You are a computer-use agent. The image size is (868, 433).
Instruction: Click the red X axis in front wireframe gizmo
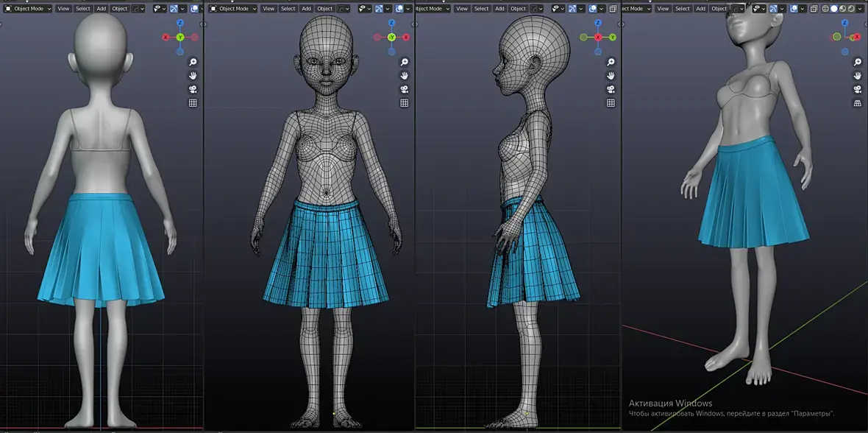(406, 37)
